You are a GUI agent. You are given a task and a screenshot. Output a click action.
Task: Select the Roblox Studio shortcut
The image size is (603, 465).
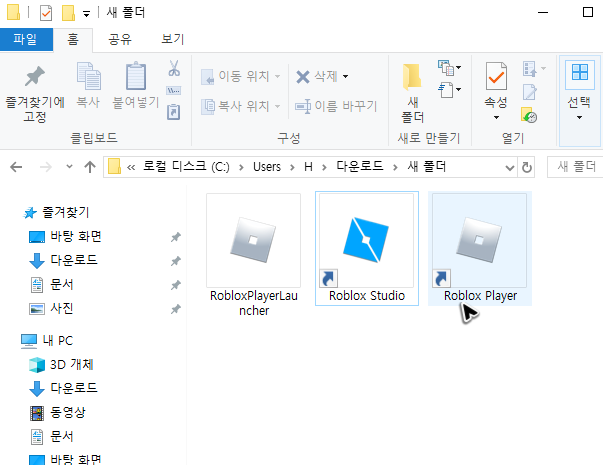(x=367, y=248)
